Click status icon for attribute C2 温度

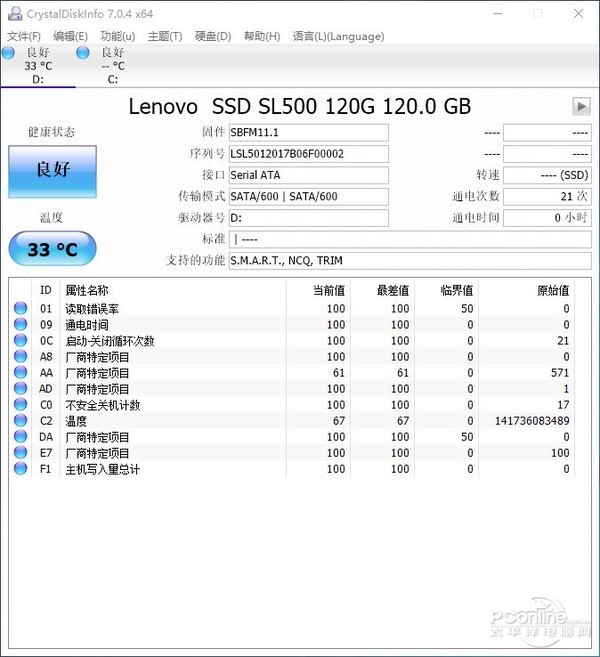21,420
